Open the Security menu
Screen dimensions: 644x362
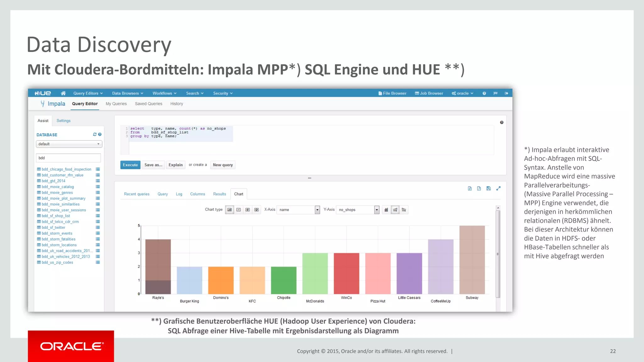[223, 93]
